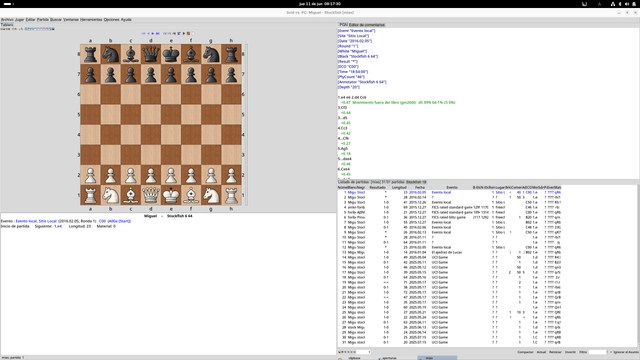The image size is (640, 360).
Task: Switch to the clipbase database tab
Action: (354, 358)
